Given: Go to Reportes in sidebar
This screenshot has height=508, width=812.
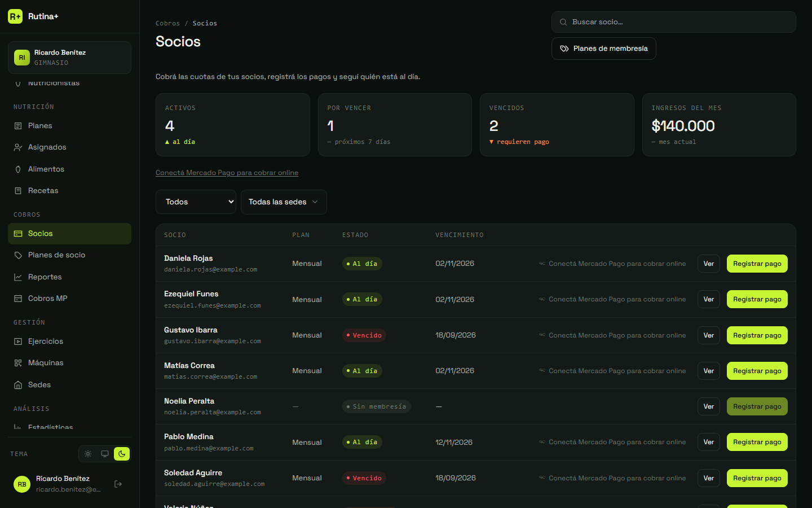Looking at the screenshot, I should [69, 277].
